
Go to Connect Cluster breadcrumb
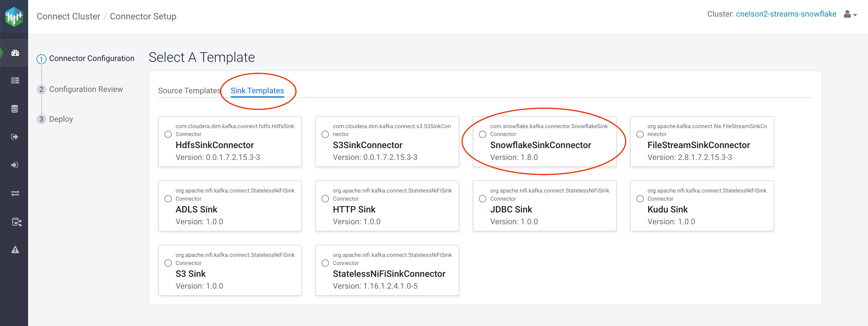pos(68,16)
